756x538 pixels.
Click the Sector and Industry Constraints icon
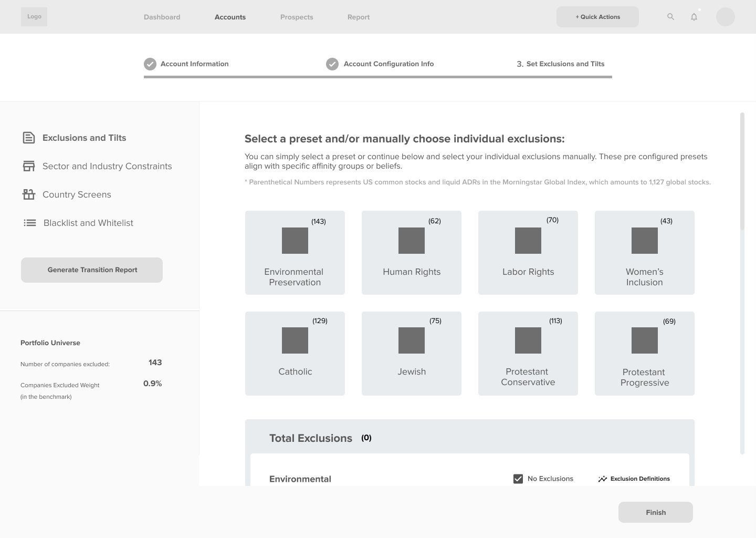coord(29,166)
